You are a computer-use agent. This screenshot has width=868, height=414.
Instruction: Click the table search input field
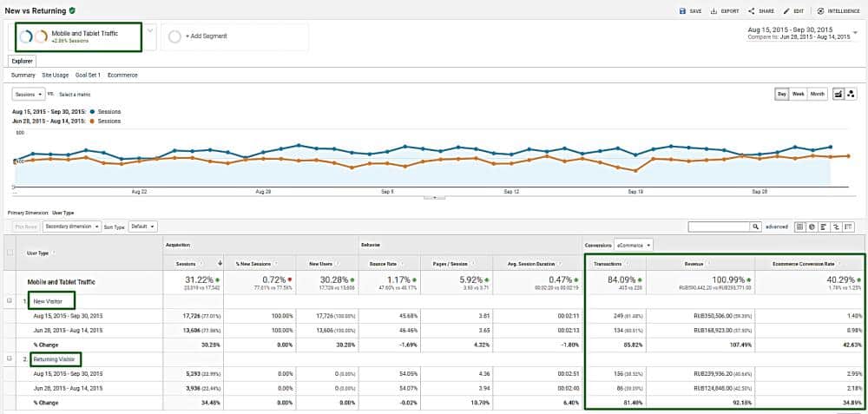719,227
